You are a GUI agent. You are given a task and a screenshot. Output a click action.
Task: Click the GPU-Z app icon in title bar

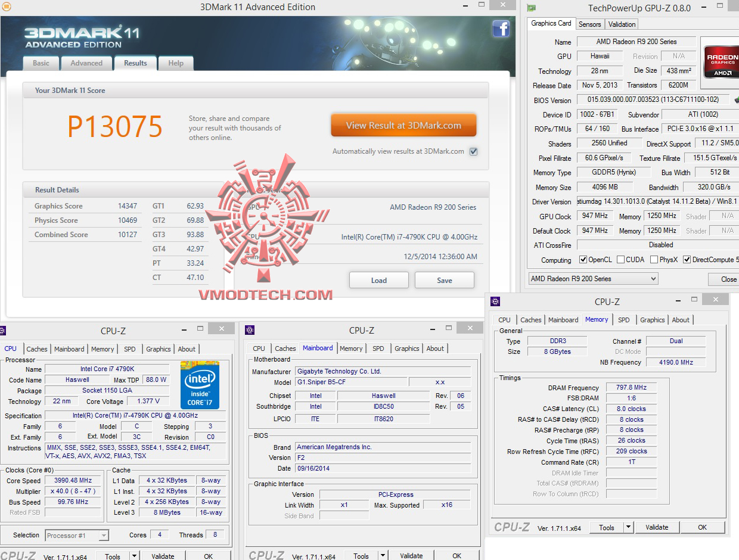(x=532, y=8)
